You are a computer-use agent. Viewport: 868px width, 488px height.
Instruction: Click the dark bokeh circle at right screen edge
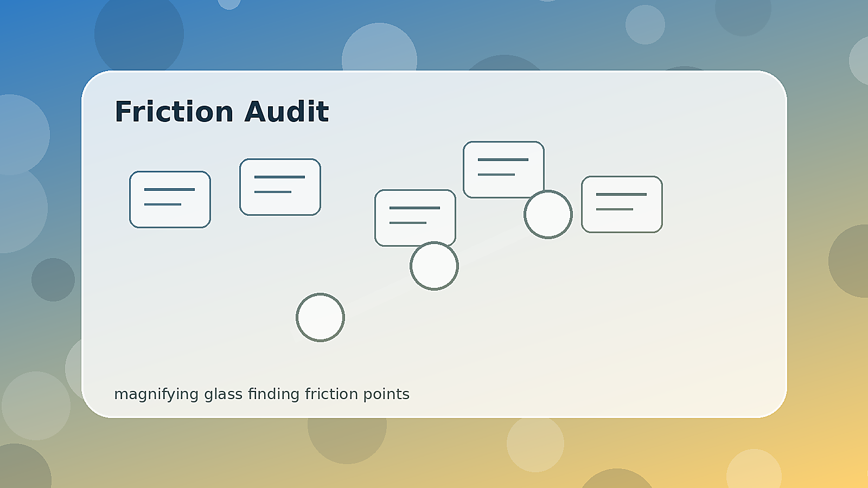tap(848, 261)
